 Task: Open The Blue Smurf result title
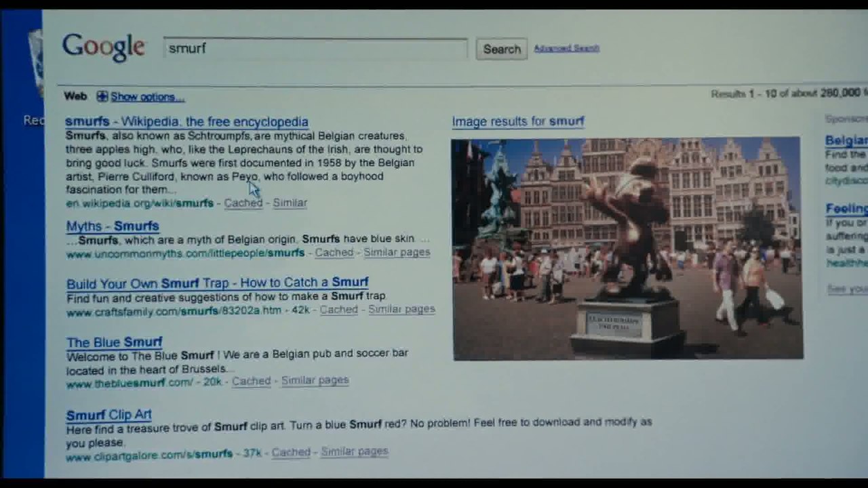click(x=115, y=342)
